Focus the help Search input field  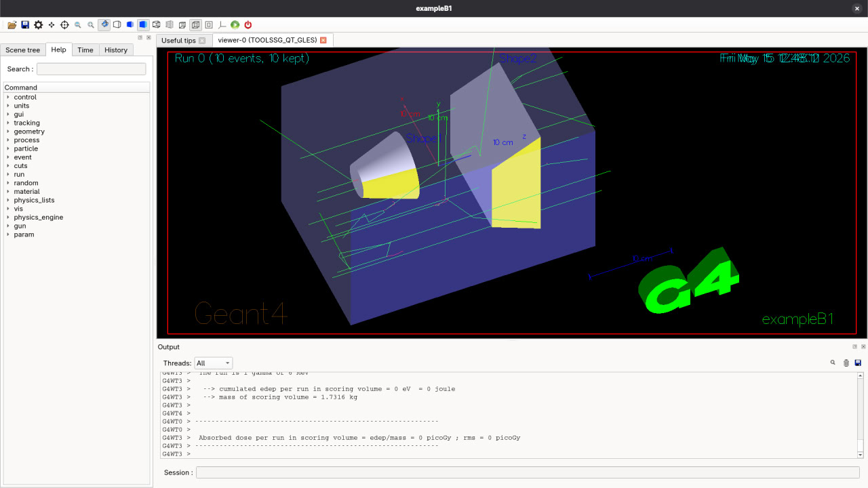click(x=91, y=69)
